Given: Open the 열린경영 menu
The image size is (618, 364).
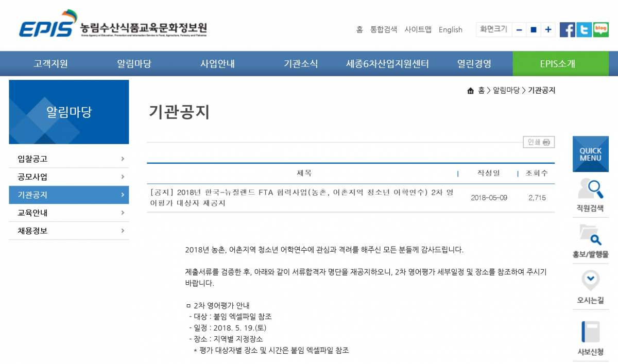Looking at the screenshot, I should pyautogui.click(x=474, y=63).
